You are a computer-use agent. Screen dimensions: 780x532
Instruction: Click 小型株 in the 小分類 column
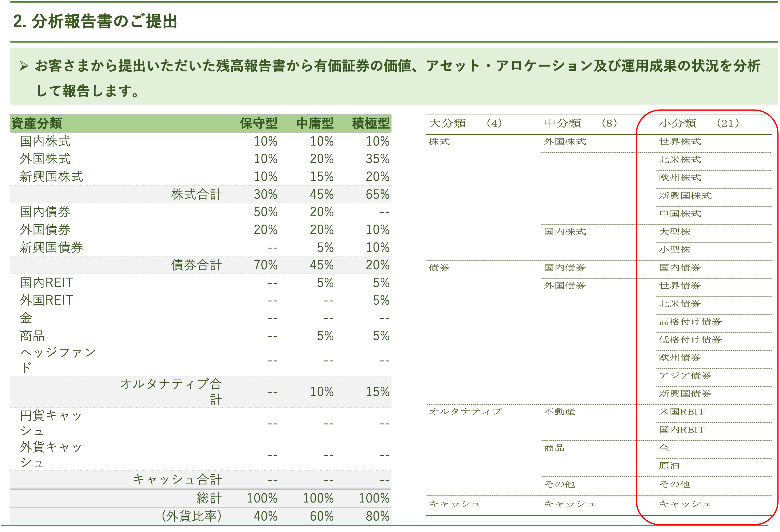[675, 249]
